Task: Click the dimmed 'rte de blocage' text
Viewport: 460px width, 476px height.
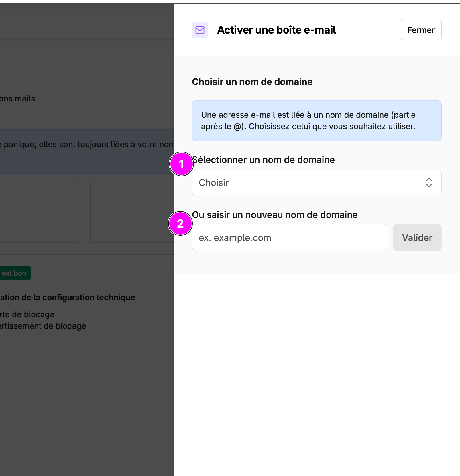Action: tap(27, 314)
